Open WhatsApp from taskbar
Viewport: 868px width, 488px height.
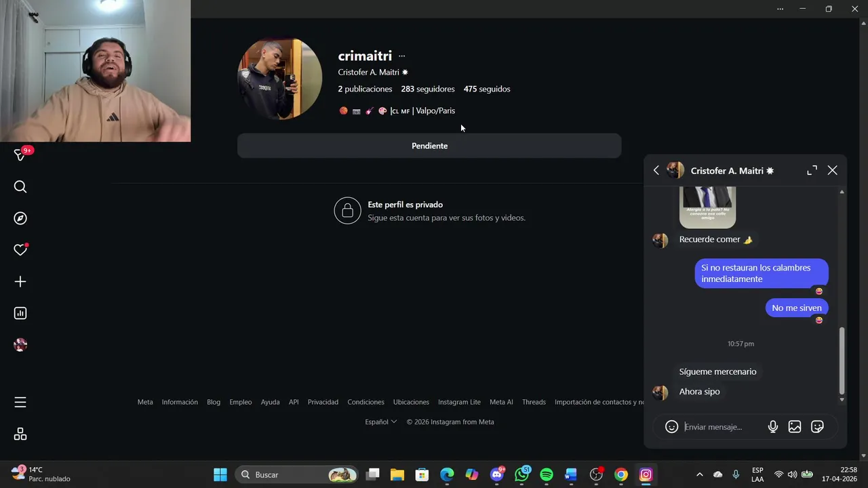point(522,474)
